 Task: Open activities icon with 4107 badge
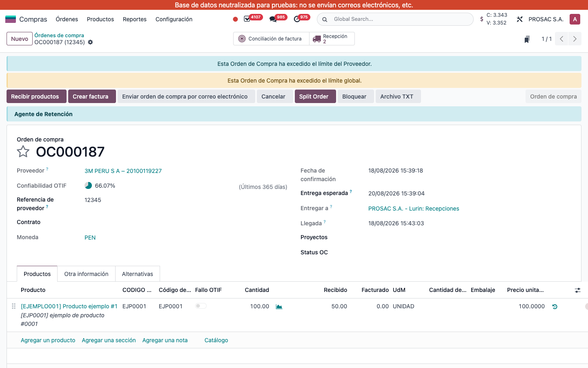click(247, 19)
